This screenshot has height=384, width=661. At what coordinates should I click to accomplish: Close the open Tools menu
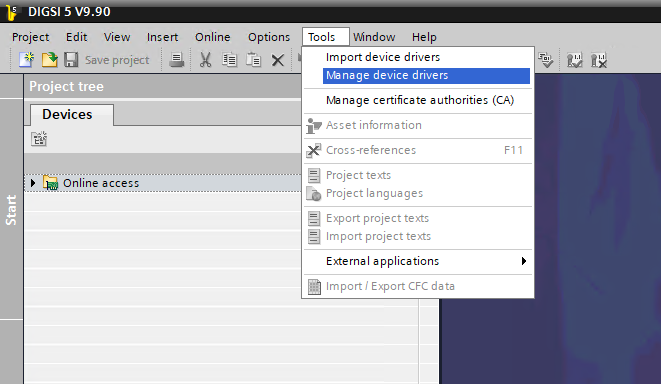pyautogui.click(x=325, y=37)
